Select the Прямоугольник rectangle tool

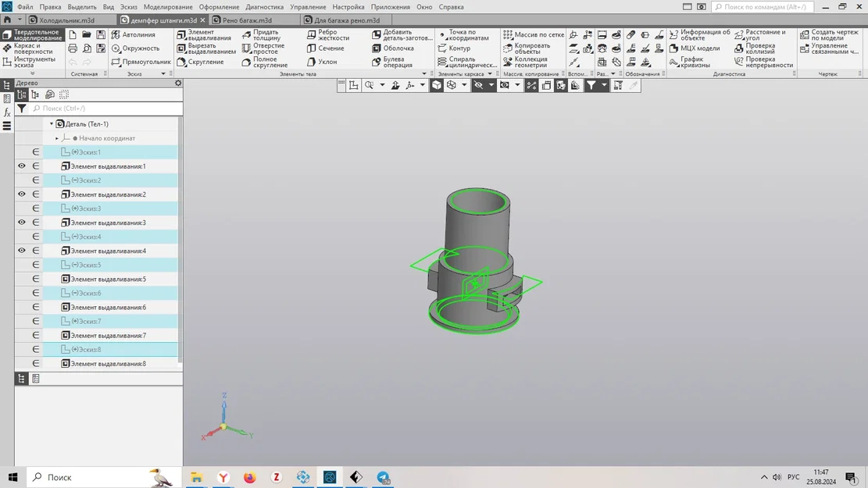(141, 62)
